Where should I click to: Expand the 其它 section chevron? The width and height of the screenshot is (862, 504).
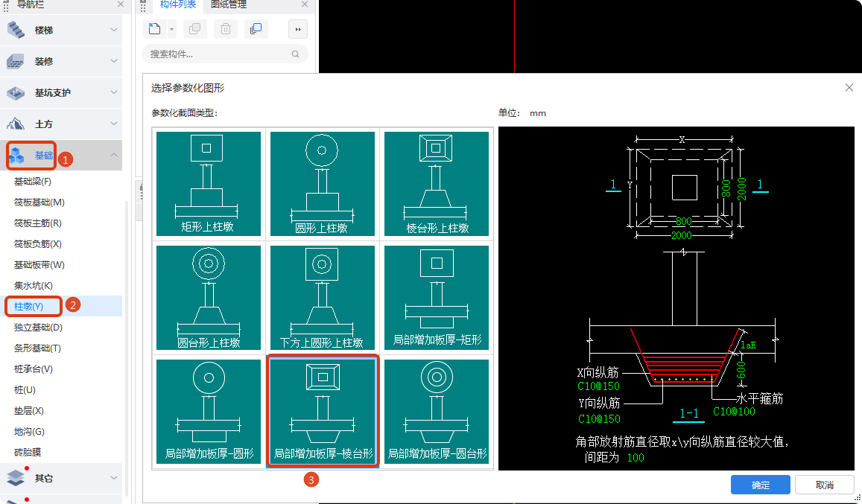(x=114, y=478)
